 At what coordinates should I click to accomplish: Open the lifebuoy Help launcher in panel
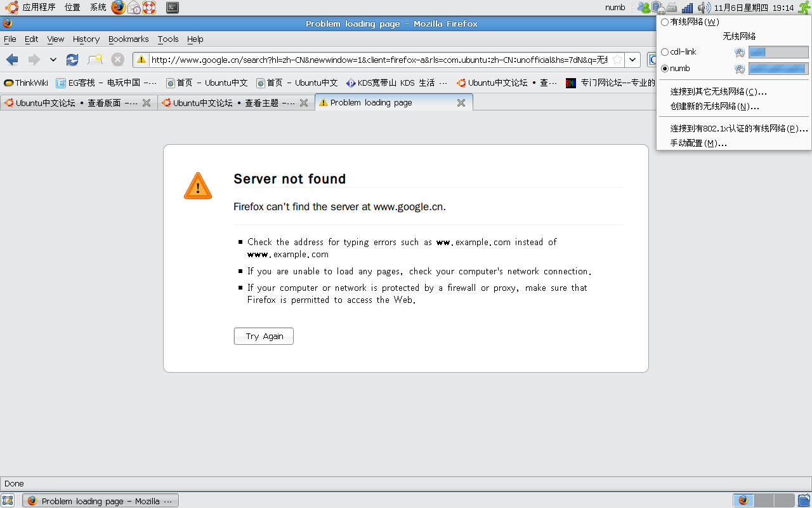[x=149, y=8]
